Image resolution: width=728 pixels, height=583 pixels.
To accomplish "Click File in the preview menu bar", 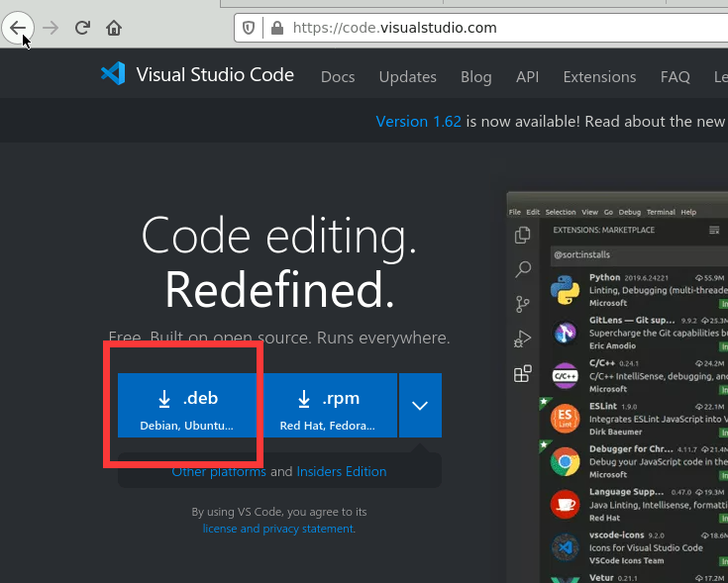I will (x=515, y=212).
